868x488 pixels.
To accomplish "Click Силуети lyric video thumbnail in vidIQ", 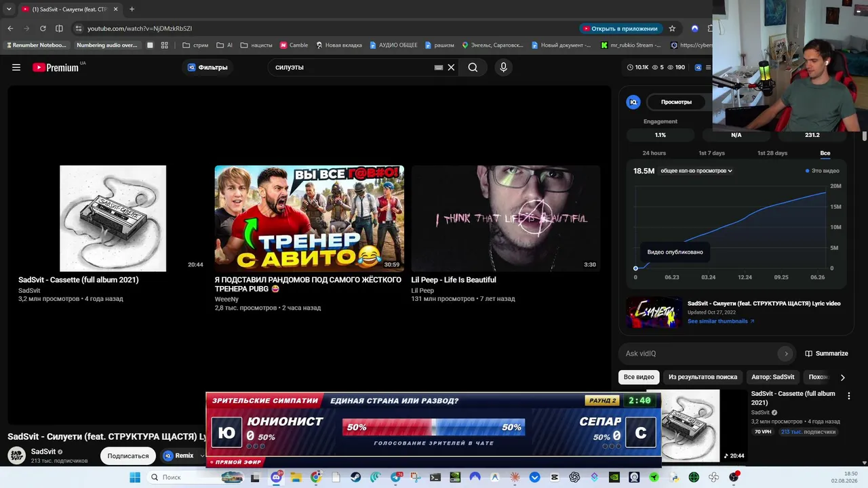I will [x=654, y=312].
